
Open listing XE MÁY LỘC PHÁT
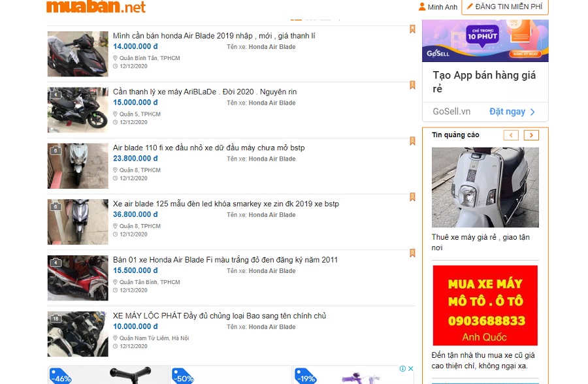pyautogui.click(x=220, y=315)
